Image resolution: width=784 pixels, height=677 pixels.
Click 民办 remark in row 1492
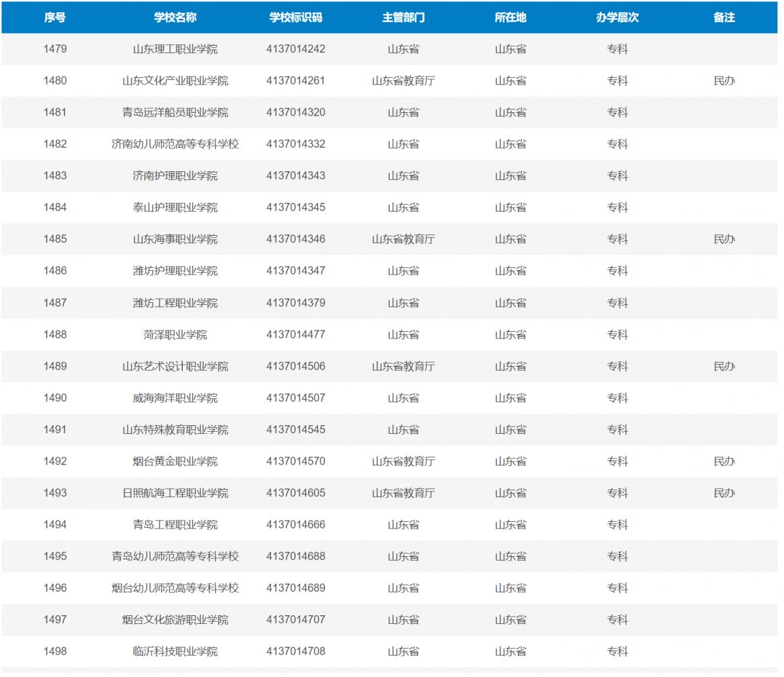point(724,461)
